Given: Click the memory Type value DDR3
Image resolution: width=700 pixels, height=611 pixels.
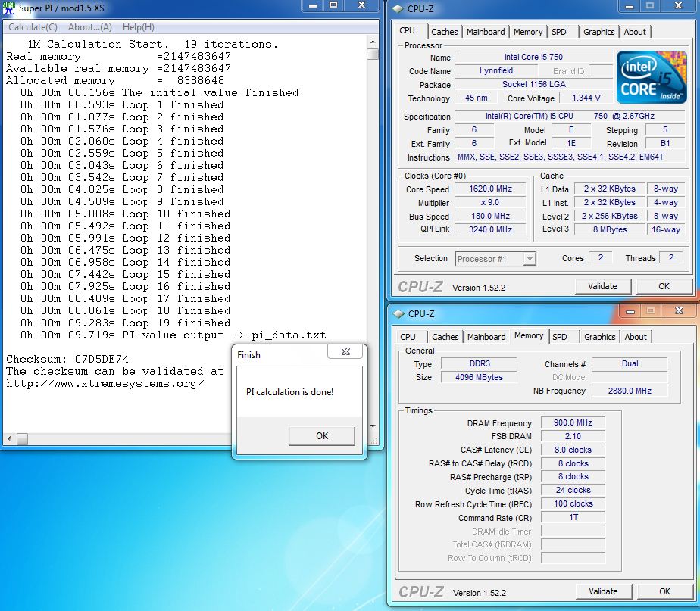Looking at the screenshot, I should [479, 363].
